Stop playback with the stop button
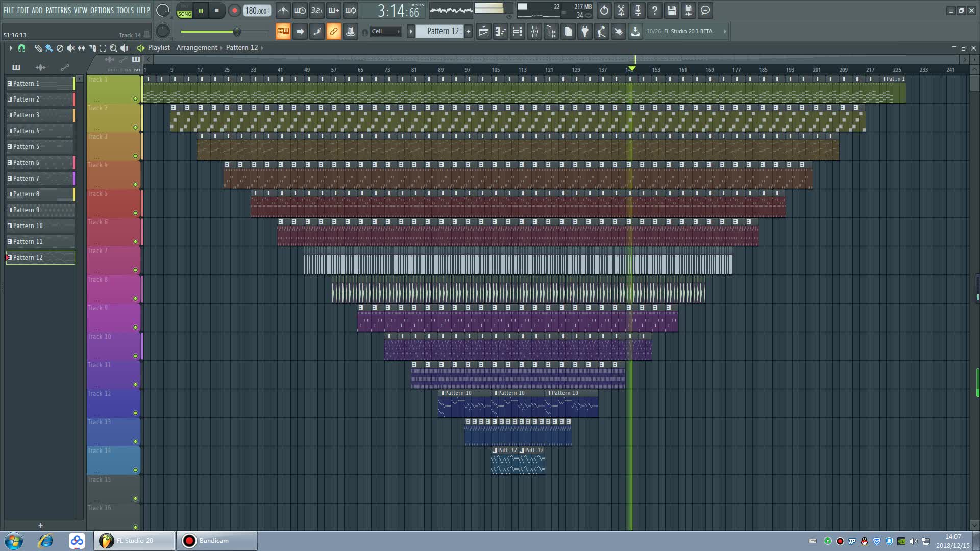Viewport: 980px width, 551px height. (x=217, y=11)
